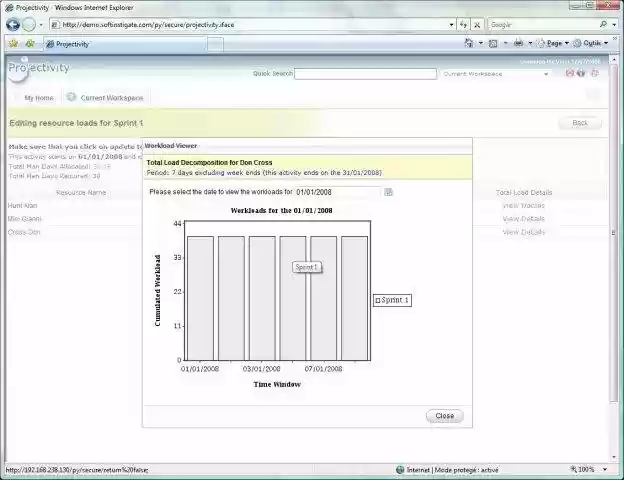Viewport: 624px width, 480px height.
Task: Open the Home button dropdown arrow
Action: [480, 43]
